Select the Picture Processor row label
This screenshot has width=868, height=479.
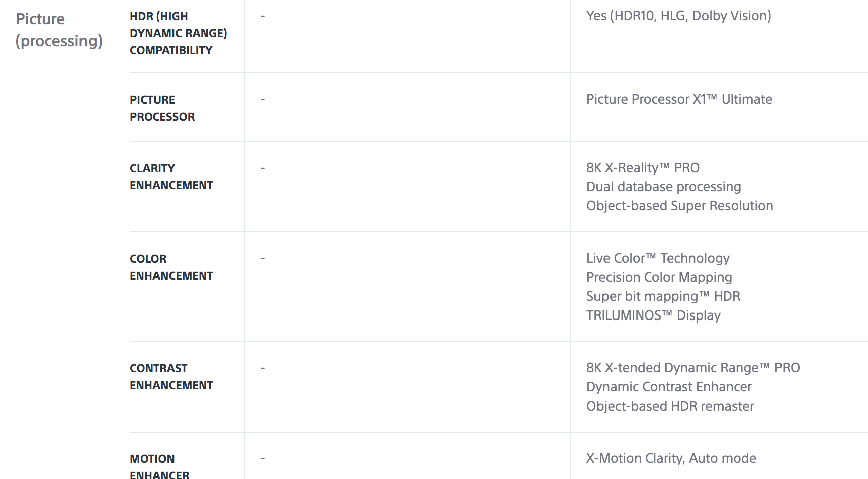[162, 108]
